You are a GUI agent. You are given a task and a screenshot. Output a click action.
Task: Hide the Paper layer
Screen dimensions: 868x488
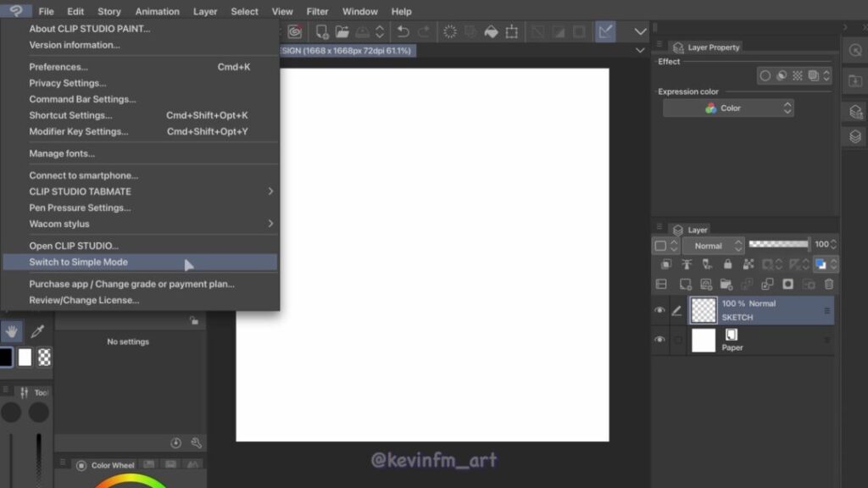point(659,340)
